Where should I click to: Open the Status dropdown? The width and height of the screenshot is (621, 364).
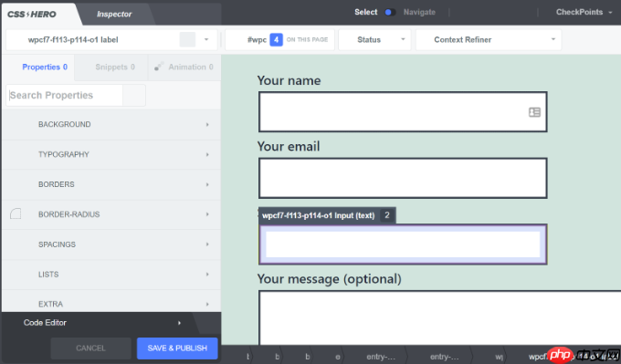[374, 39]
